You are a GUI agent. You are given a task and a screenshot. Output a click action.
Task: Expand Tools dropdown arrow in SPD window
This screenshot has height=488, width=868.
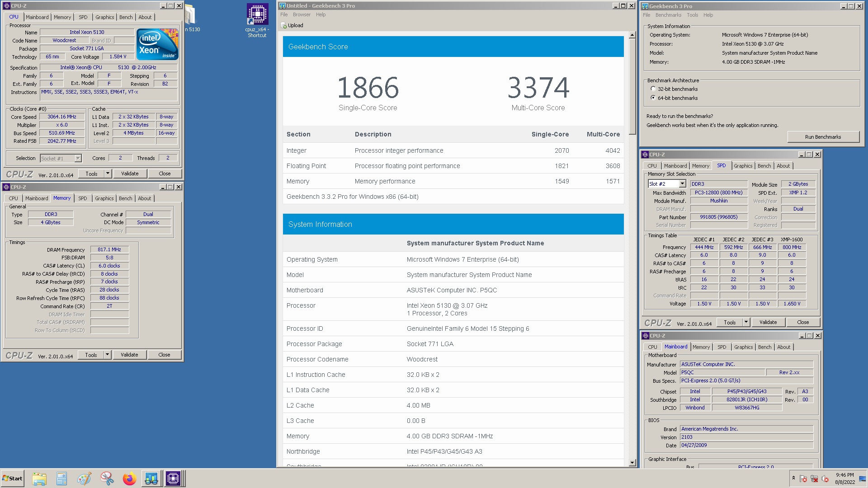pyautogui.click(x=746, y=322)
